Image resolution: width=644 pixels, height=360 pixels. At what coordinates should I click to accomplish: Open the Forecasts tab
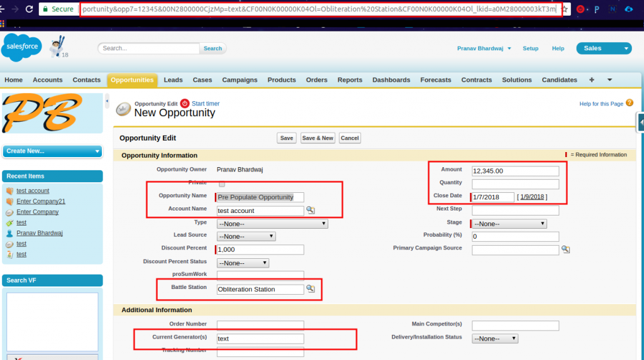[436, 80]
